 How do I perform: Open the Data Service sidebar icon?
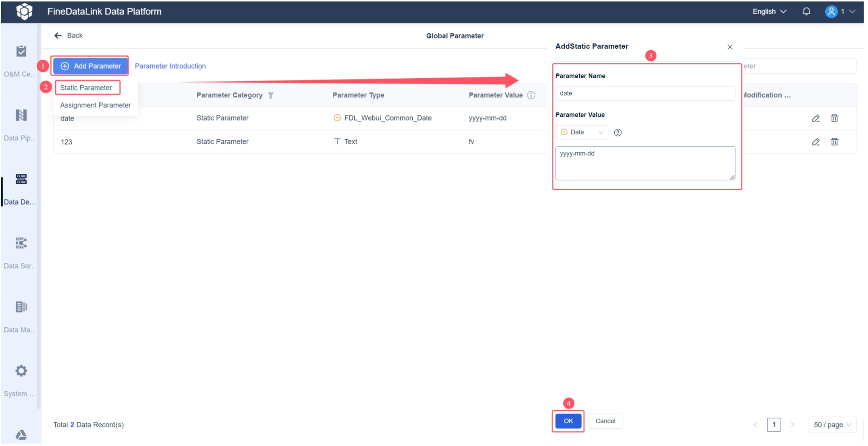click(x=21, y=243)
